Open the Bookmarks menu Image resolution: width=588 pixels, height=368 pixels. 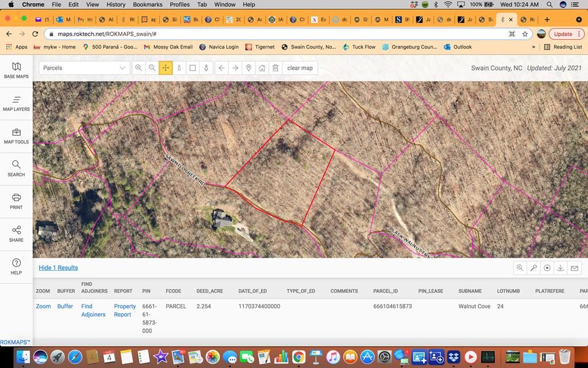[148, 5]
